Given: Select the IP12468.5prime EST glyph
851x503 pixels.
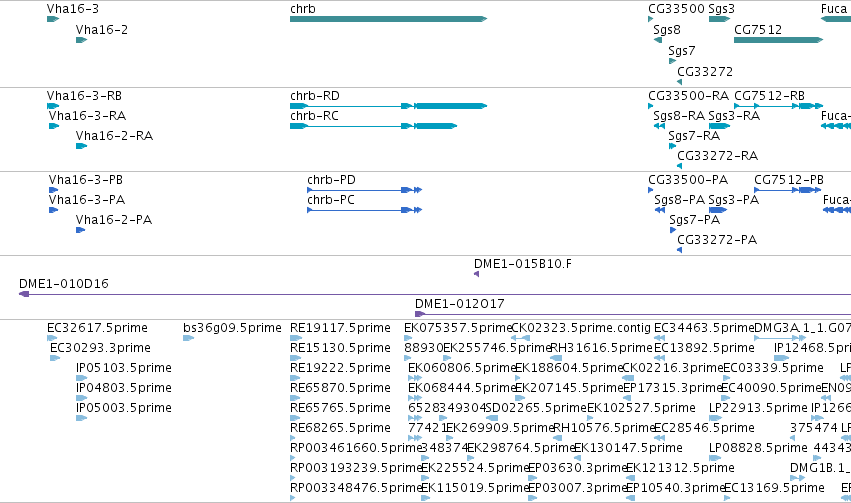Looking at the screenshot, I should [x=782, y=358].
